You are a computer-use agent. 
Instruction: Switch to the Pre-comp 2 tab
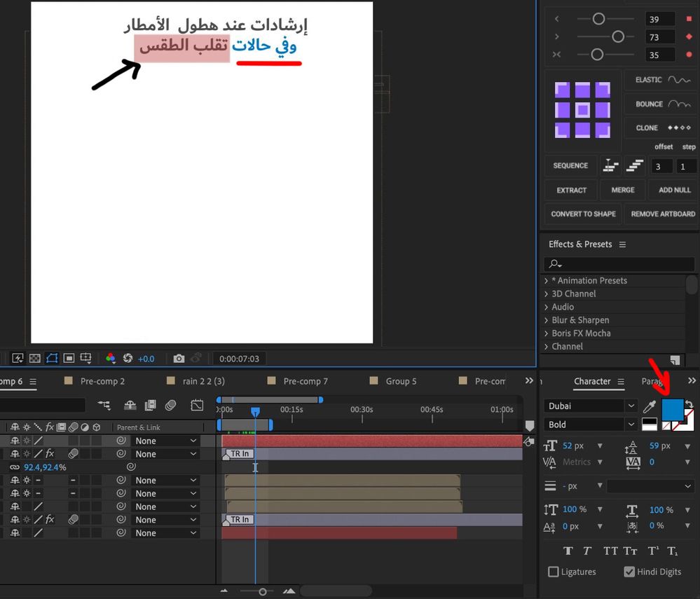[102, 381]
